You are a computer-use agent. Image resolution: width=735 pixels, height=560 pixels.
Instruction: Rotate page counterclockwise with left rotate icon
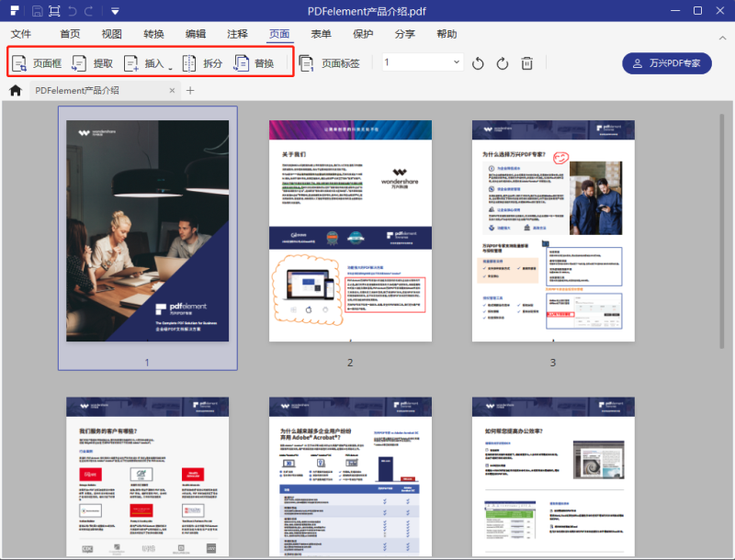478,63
